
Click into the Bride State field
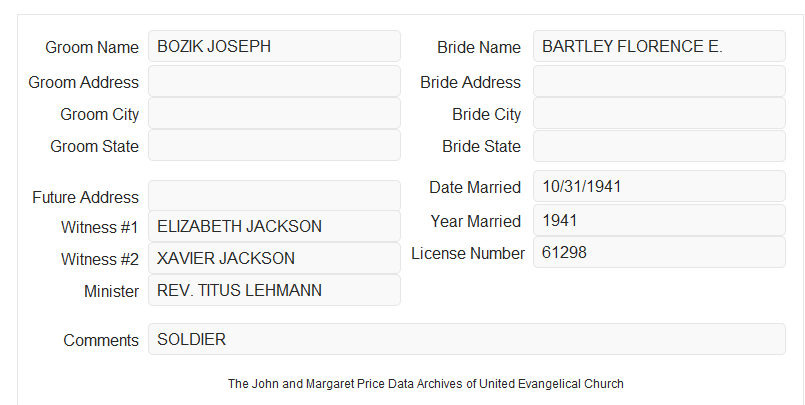point(659,146)
